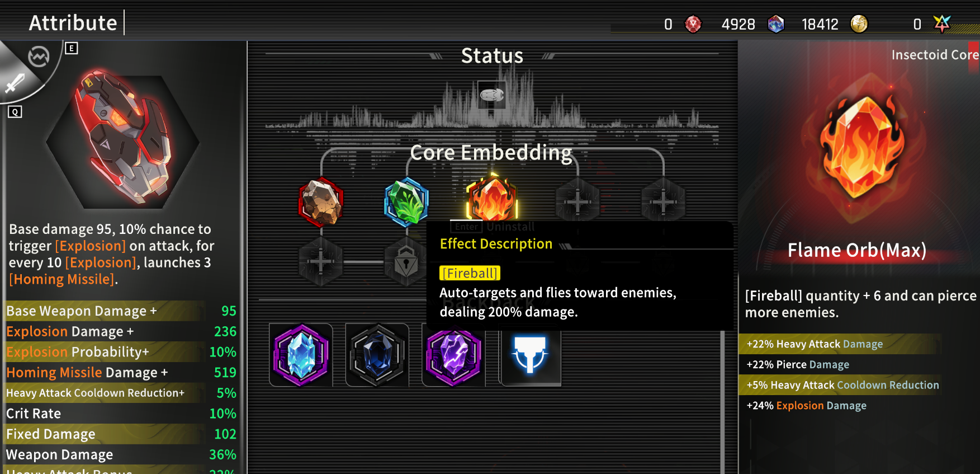Select the green crystal core slot

406,201
